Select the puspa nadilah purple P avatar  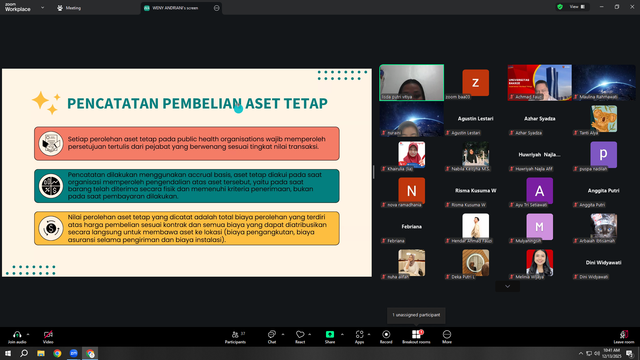click(x=604, y=154)
